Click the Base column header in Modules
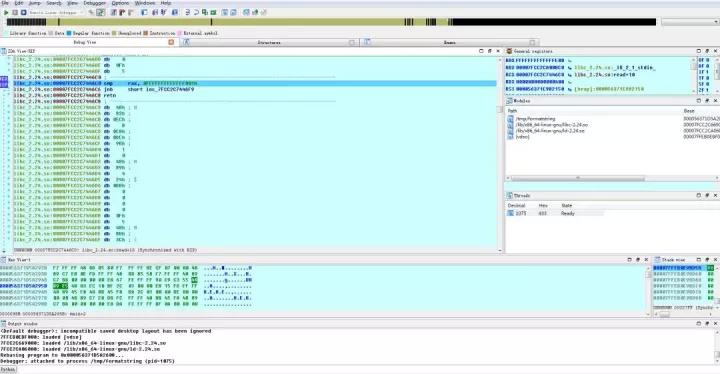 click(689, 111)
